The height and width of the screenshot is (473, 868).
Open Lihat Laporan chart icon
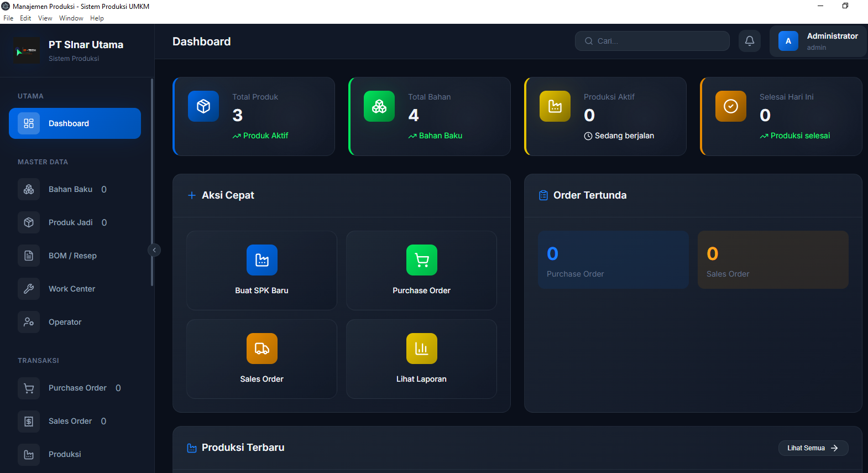tap(421, 349)
